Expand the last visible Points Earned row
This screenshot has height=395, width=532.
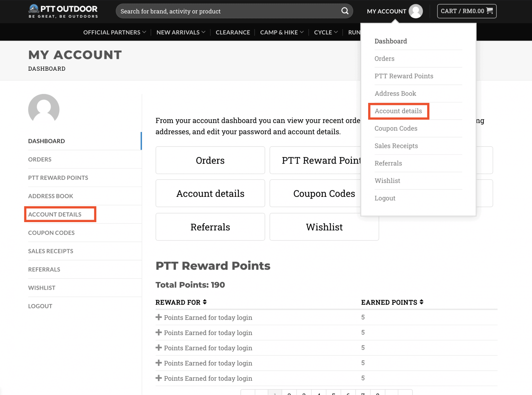point(159,378)
